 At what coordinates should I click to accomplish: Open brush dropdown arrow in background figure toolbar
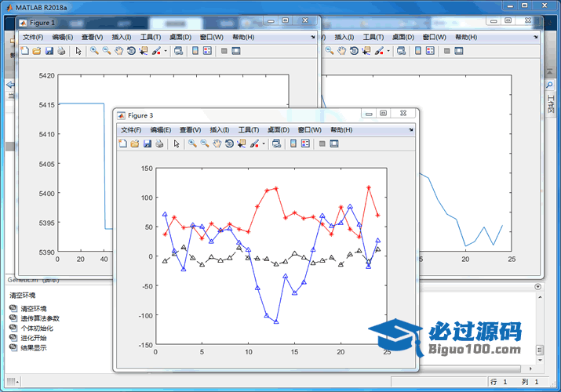[x=388, y=51]
